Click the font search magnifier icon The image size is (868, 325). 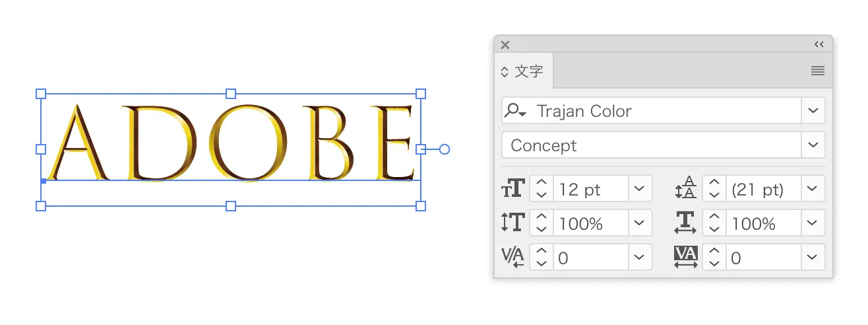(x=515, y=111)
